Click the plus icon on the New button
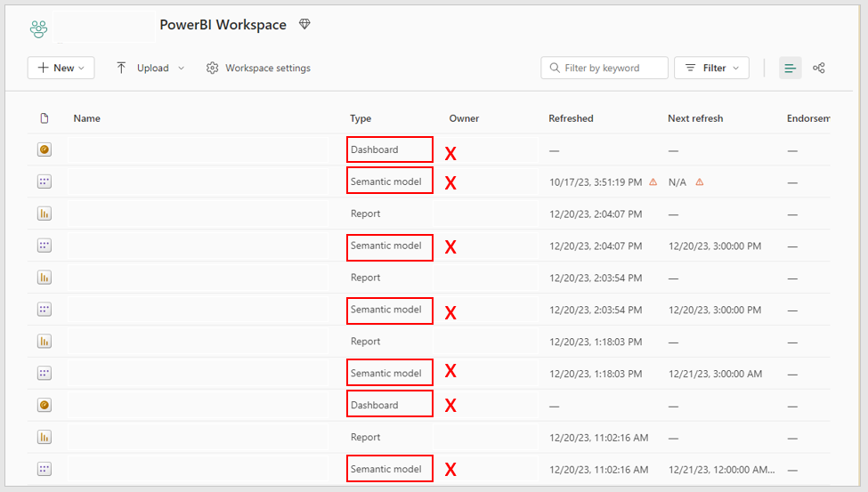Image resolution: width=868 pixels, height=492 pixels. [x=44, y=68]
